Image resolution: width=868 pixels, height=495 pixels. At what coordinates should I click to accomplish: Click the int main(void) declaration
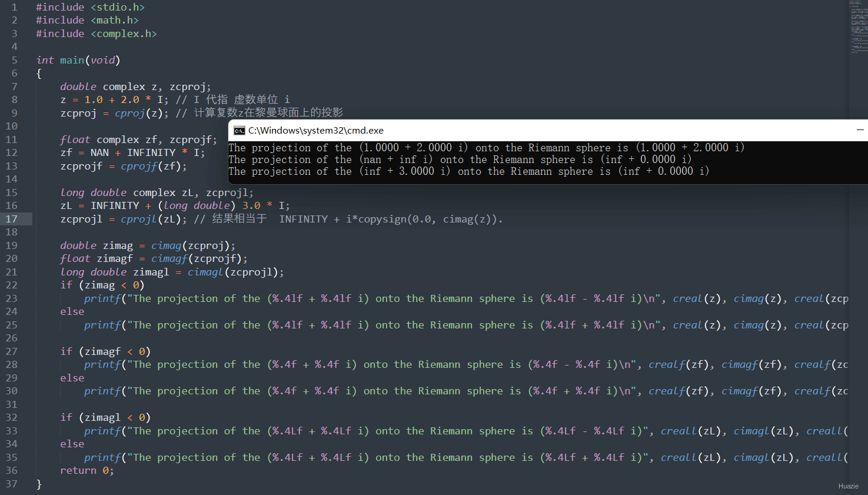coord(78,60)
